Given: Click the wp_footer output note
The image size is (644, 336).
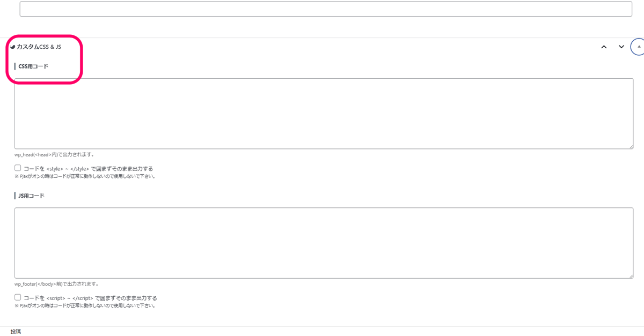Looking at the screenshot, I should pyautogui.click(x=56, y=284).
